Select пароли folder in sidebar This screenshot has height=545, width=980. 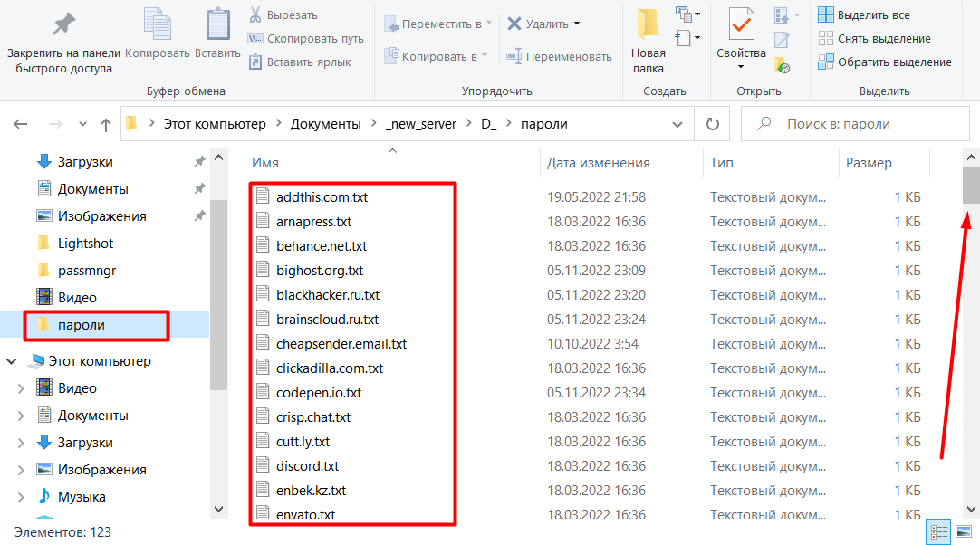click(82, 325)
